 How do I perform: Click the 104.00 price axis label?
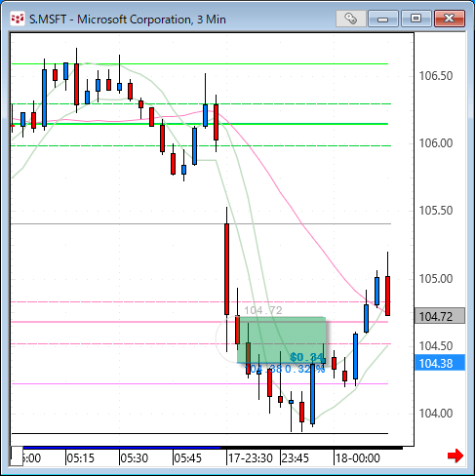click(x=436, y=414)
